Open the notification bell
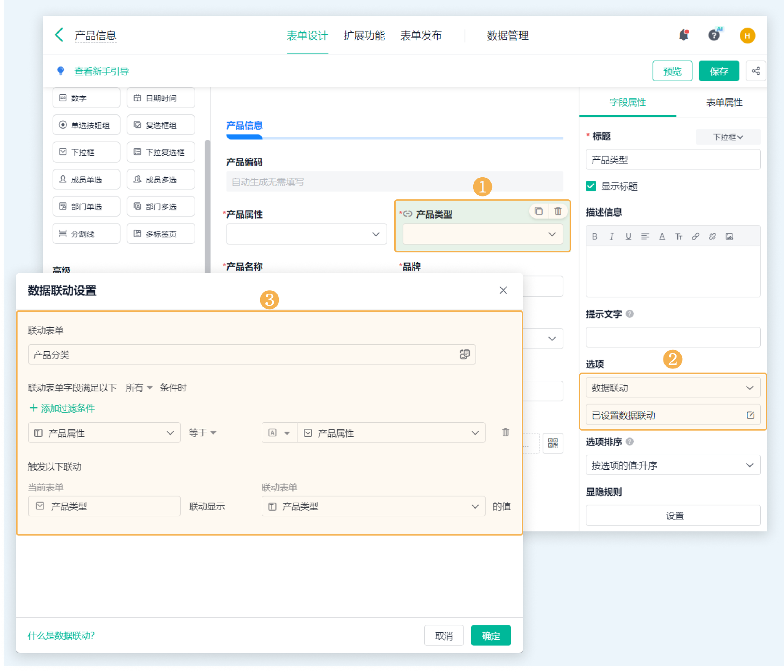 pyautogui.click(x=684, y=36)
